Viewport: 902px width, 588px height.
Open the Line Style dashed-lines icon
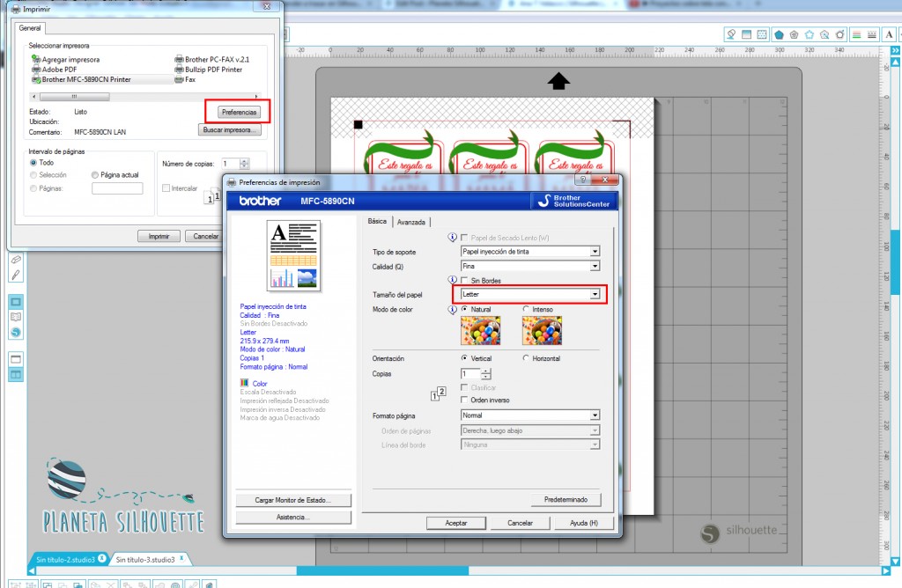click(x=872, y=34)
